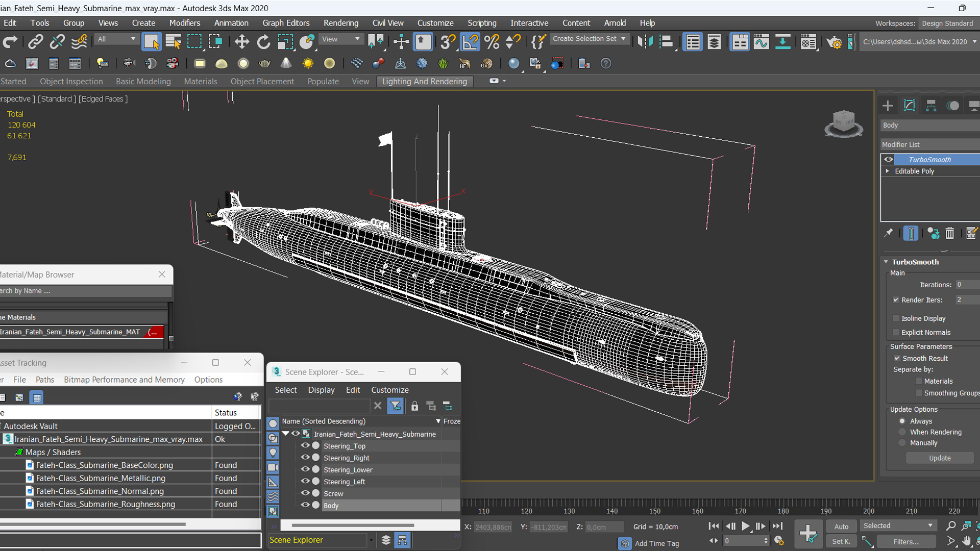Switch to the Object Inspection ribbon tab
The image size is (980, 551).
pos(71,81)
